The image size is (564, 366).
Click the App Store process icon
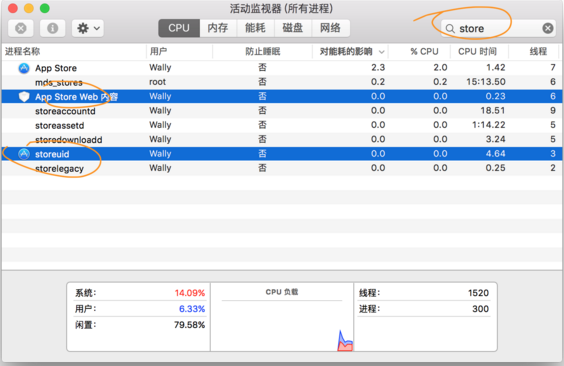[24, 68]
